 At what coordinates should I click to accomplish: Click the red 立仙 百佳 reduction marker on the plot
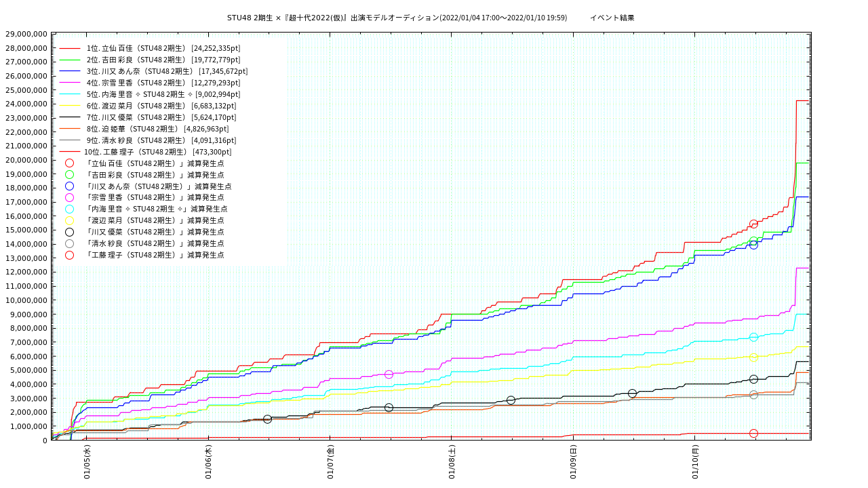point(753,224)
